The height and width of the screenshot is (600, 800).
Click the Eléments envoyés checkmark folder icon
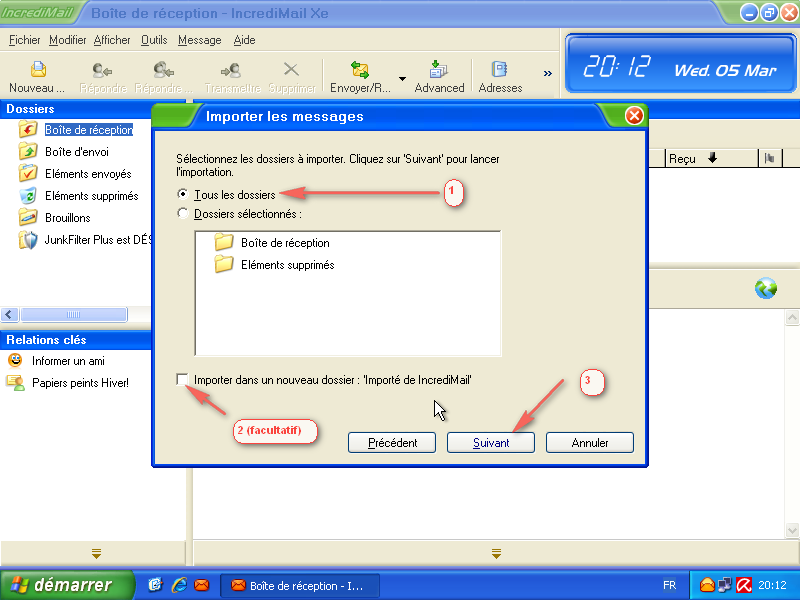(28, 173)
